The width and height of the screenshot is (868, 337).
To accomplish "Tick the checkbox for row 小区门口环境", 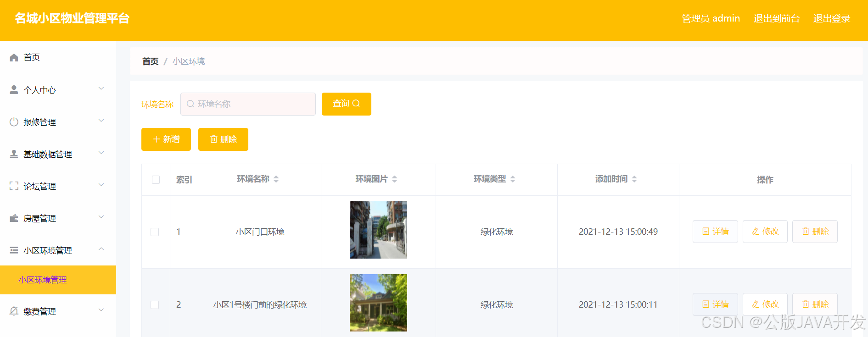I will coord(155,232).
